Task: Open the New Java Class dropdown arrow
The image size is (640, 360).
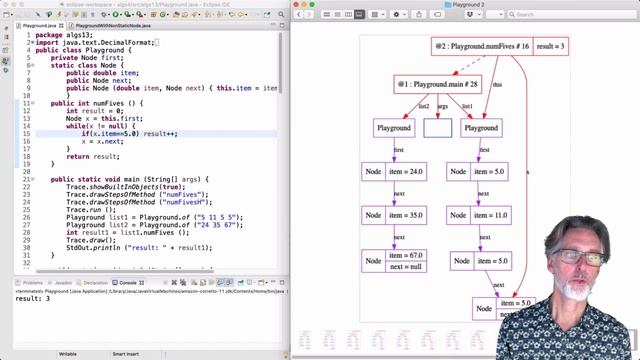Action: [168, 15]
